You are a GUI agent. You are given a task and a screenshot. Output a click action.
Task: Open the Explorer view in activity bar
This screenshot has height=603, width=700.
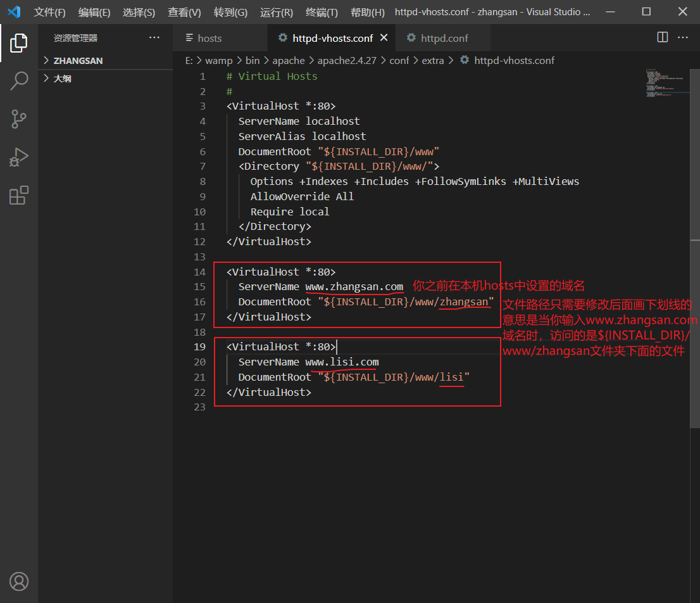coord(19,43)
